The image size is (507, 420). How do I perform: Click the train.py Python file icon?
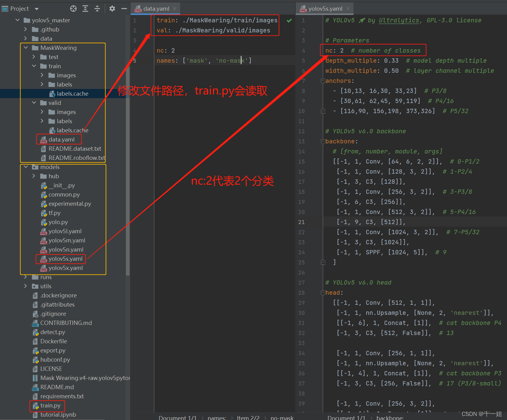(35, 406)
